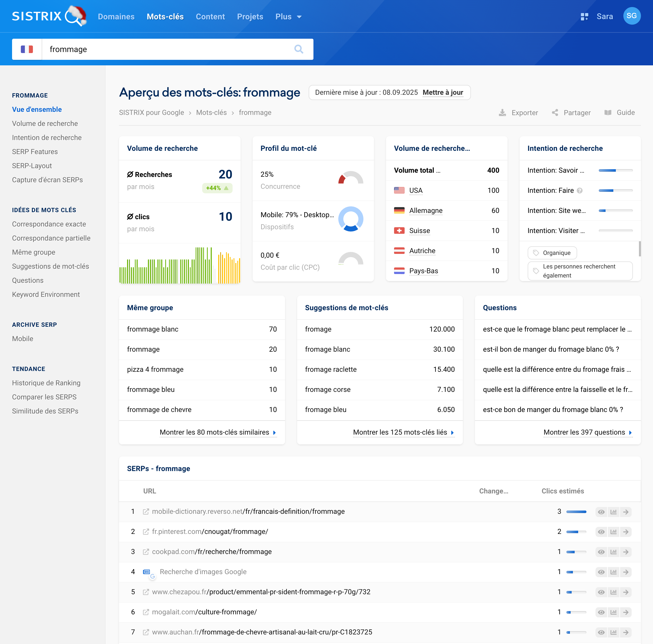
Task: Open the French flag country selector
Action: coord(27,49)
